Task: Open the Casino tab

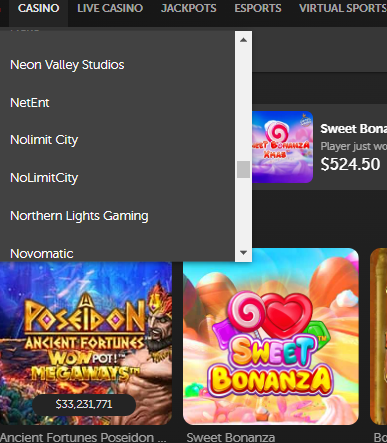Action: click(39, 8)
